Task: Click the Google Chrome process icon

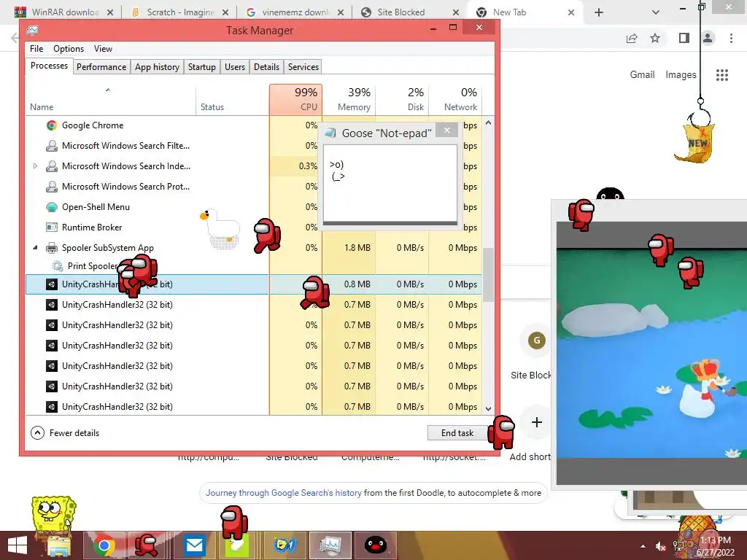Action: point(52,125)
